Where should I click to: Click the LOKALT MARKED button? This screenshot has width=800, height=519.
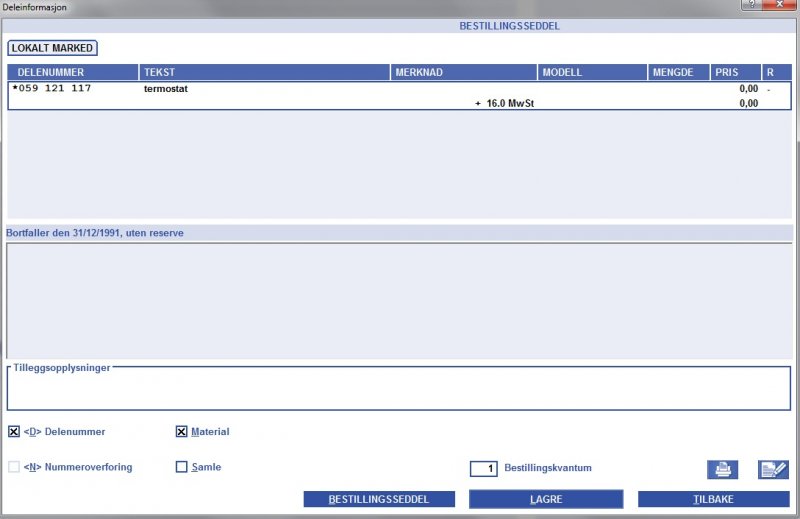(52, 48)
